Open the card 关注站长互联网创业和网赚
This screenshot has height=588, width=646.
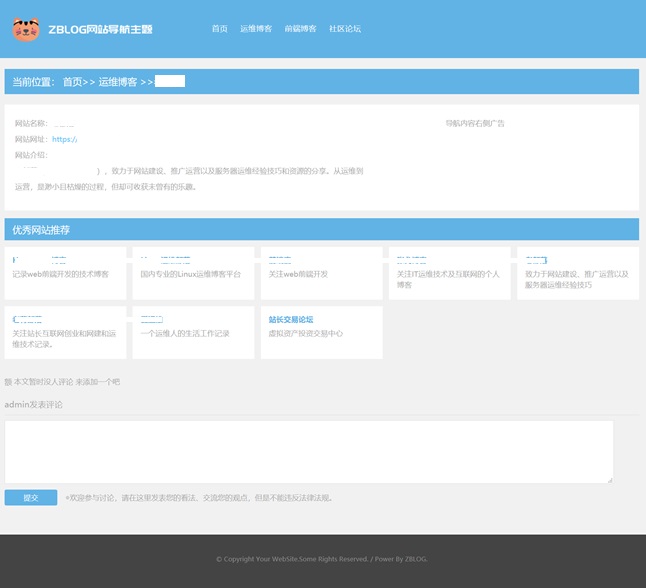66,332
